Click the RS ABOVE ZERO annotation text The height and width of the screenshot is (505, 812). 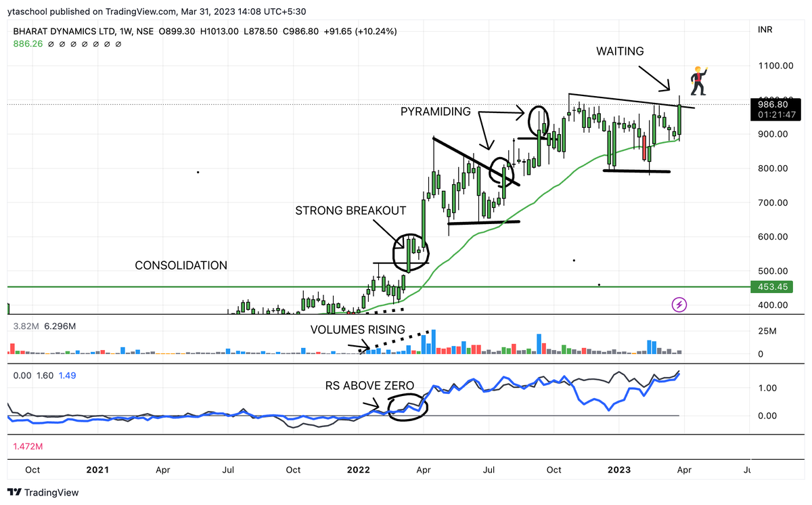(x=369, y=385)
